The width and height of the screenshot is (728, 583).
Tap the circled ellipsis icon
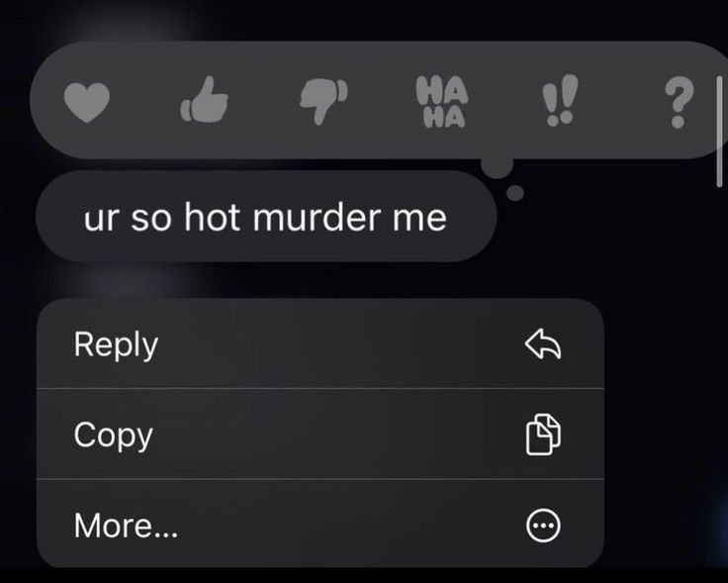point(543,526)
